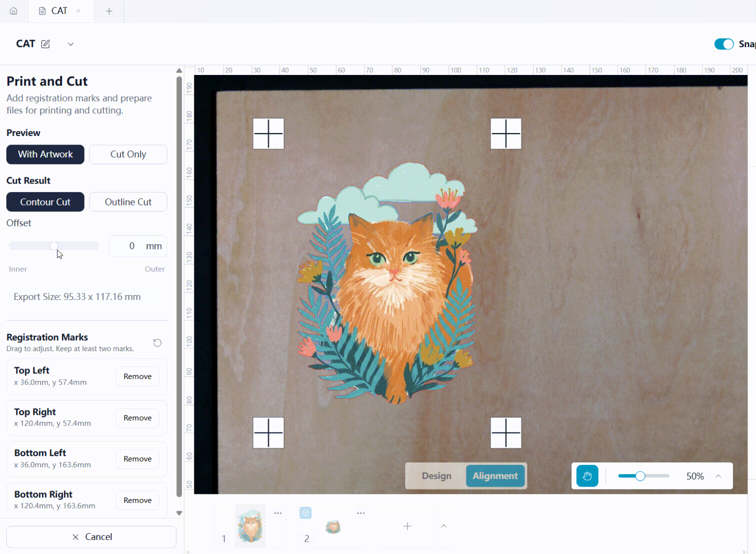
Task: Expand the 50% zoom options chevron
Action: (718, 476)
